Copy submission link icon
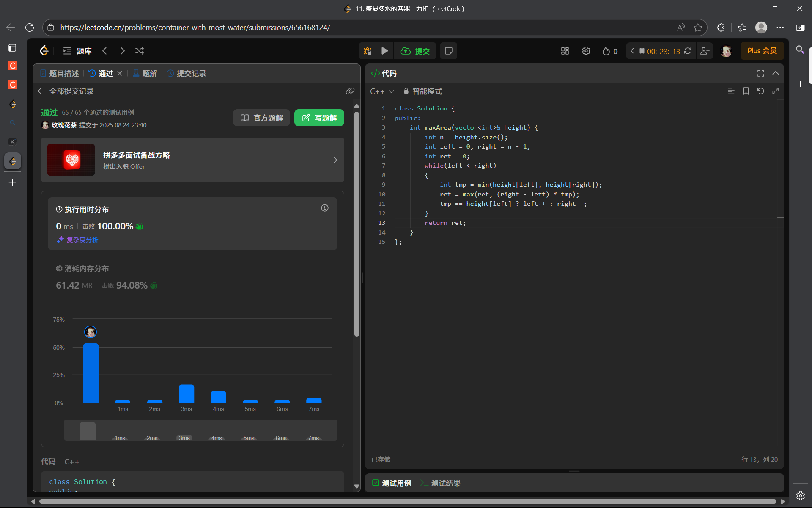The width and height of the screenshot is (812, 508). coord(350,91)
